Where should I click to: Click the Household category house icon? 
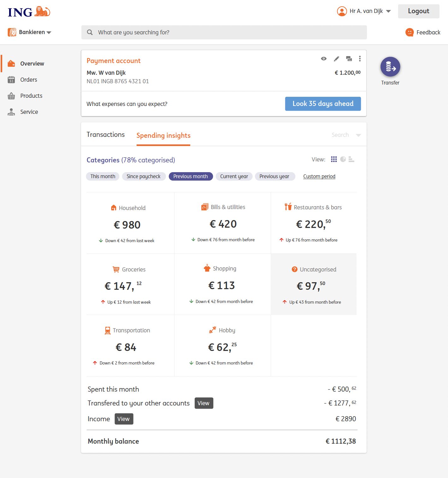click(114, 208)
